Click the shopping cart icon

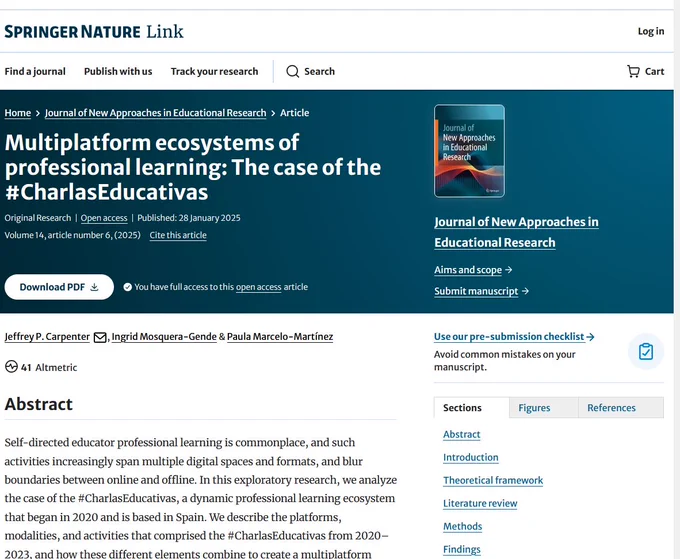click(x=633, y=71)
